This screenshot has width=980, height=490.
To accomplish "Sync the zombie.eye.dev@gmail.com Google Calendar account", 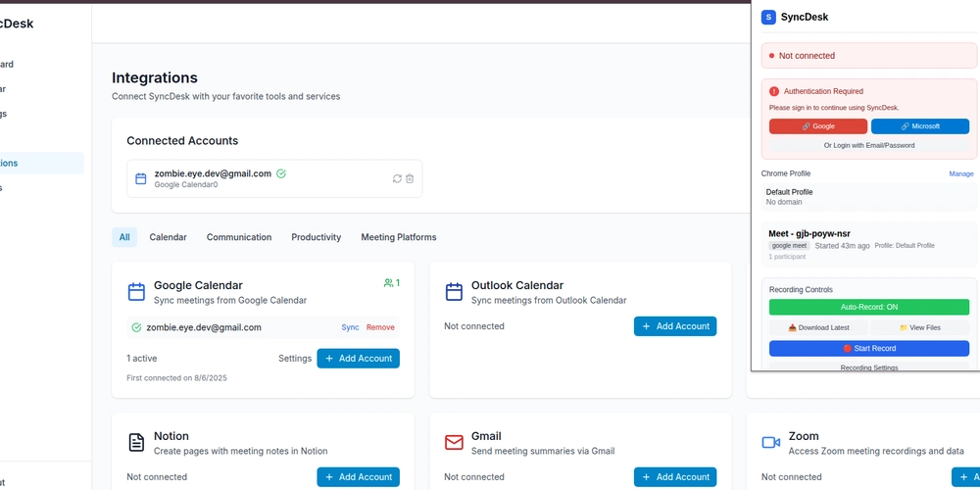I will [350, 327].
